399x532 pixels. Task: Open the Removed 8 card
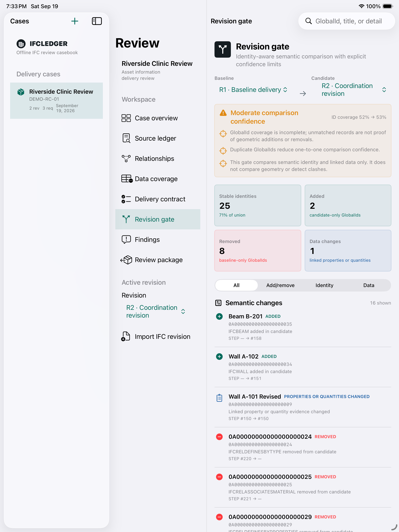(258, 251)
